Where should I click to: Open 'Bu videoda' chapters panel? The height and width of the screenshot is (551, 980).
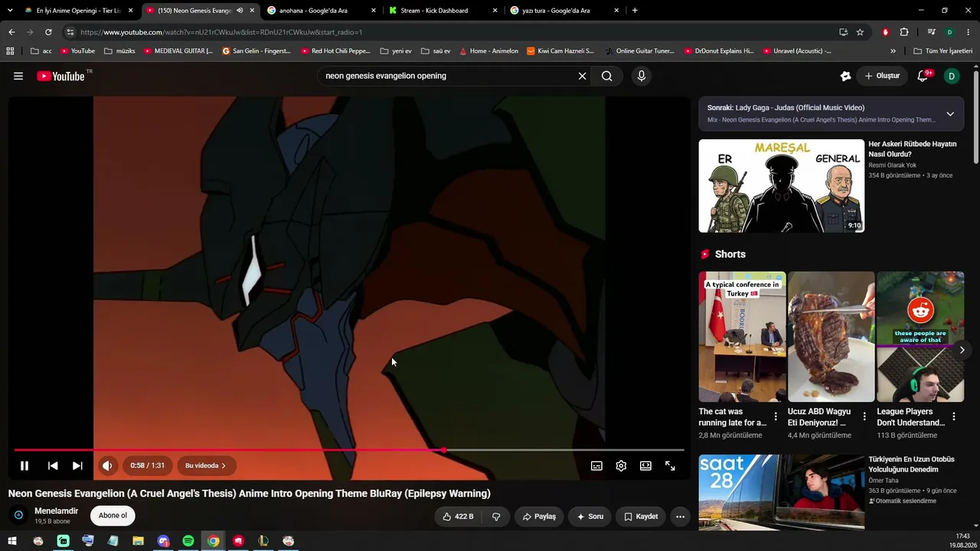(x=206, y=465)
